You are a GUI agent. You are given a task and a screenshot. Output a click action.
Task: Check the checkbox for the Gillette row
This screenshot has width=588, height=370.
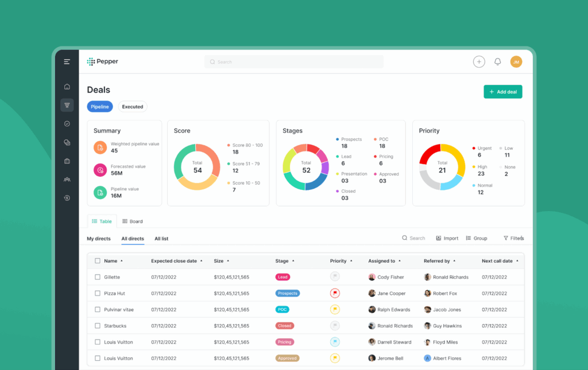click(96, 277)
